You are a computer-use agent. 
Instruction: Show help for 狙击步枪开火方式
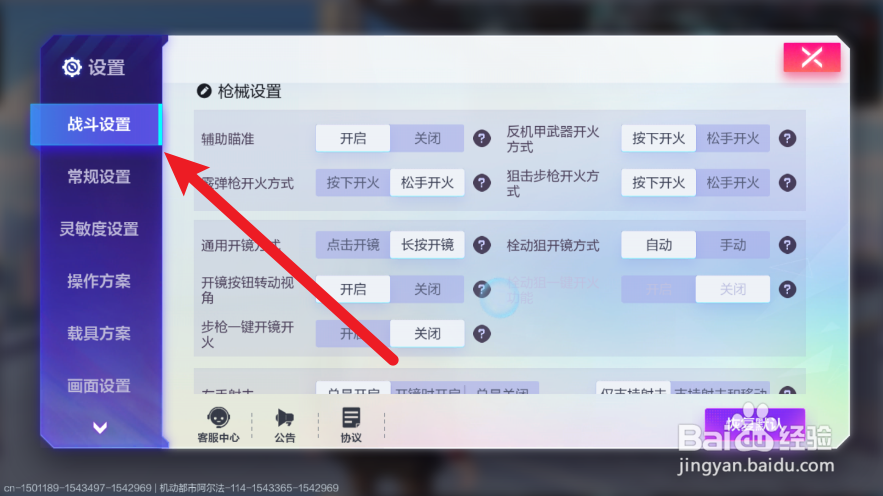(787, 182)
